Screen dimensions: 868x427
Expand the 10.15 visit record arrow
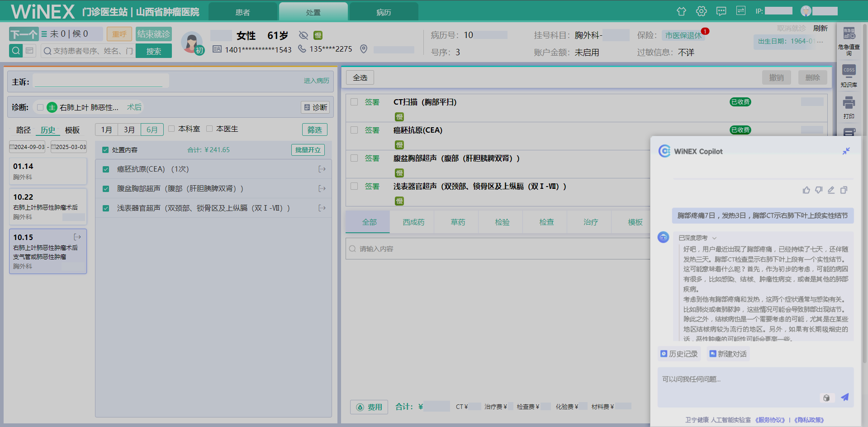coord(77,237)
